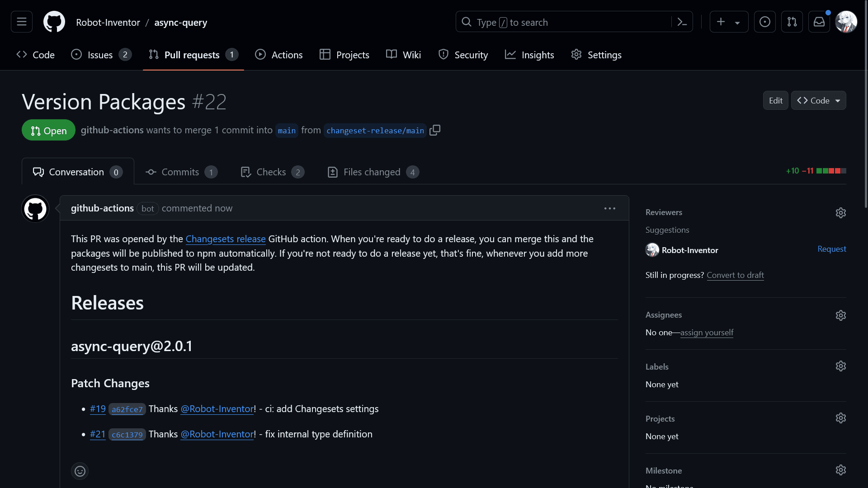Open github-actions author link in comment
This screenshot has height=488, width=868.
102,208
